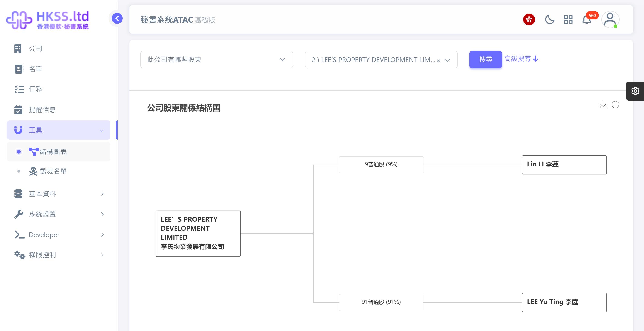Switch language via Hong Kong flag
Image resolution: width=644 pixels, height=331 pixels.
click(529, 19)
